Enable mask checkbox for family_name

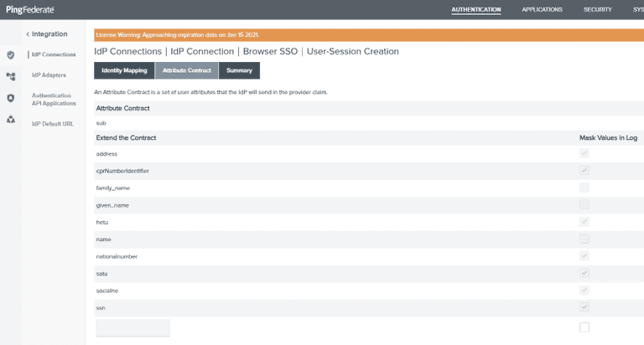(x=584, y=188)
